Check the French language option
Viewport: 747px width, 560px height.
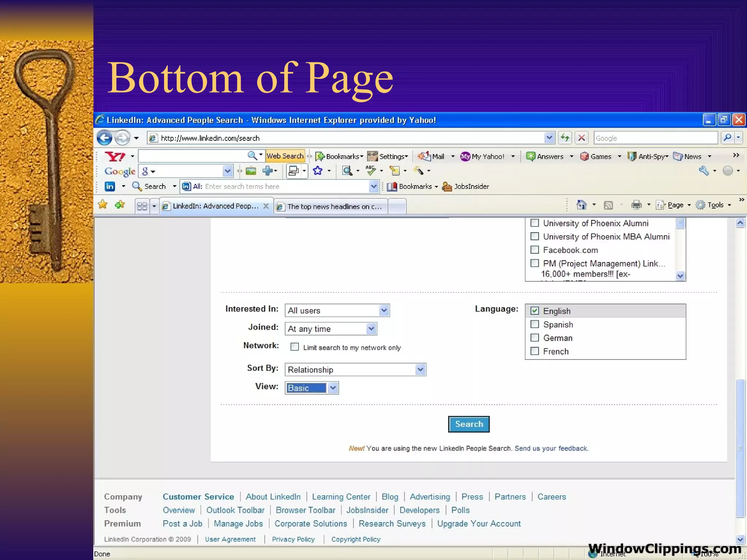tap(535, 351)
